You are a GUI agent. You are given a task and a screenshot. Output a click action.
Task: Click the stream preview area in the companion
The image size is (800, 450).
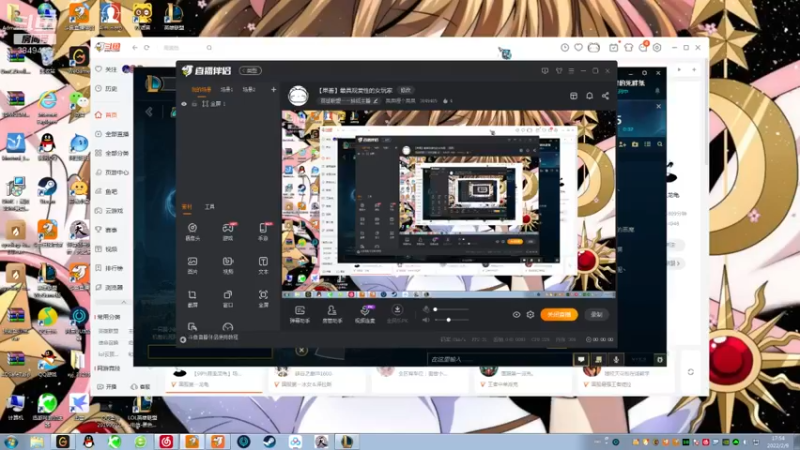pos(448,204)
